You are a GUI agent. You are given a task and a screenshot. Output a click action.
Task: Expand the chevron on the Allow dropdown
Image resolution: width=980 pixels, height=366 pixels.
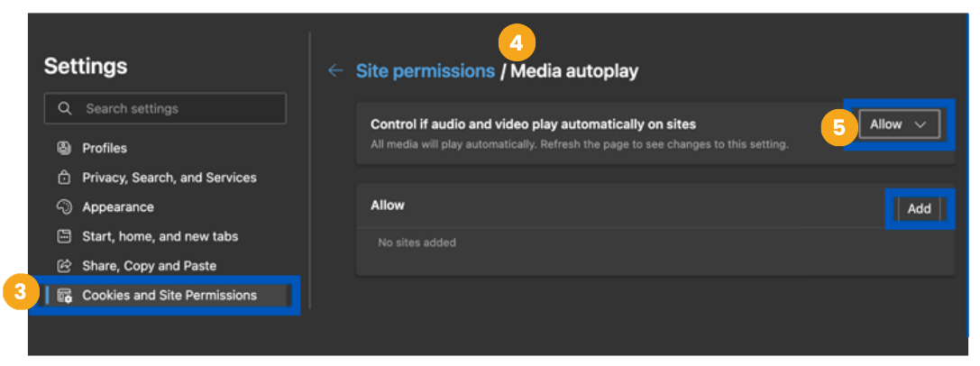pos(920,125)
